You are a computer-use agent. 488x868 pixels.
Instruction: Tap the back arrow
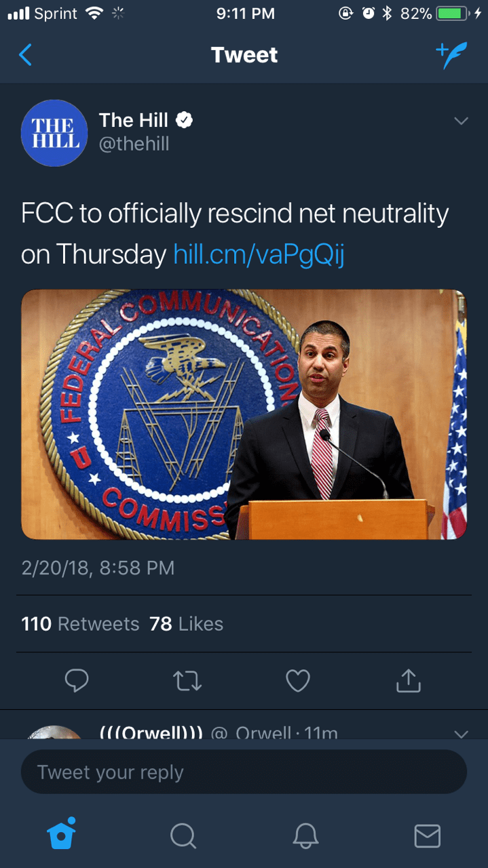[x=25, y=55]
